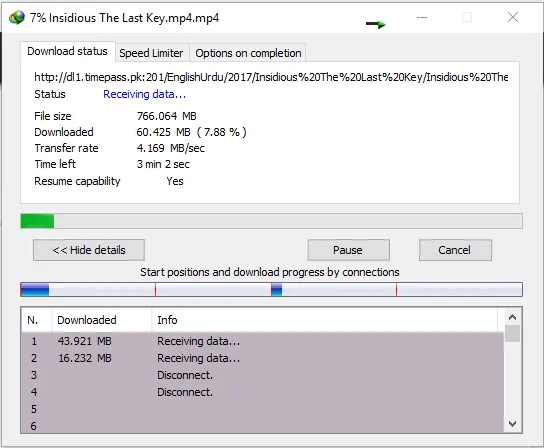The image size is (544, 448).
Task: Click the Info column header
Action: [326, 320]
